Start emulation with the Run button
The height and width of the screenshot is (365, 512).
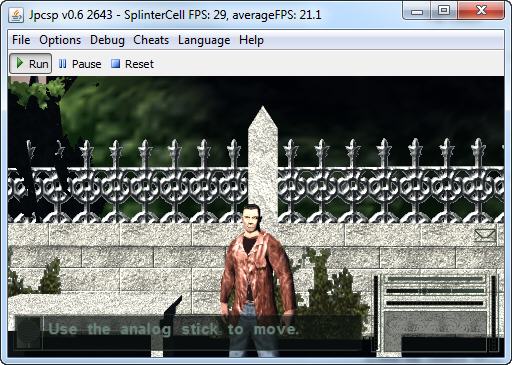[30, 63]
